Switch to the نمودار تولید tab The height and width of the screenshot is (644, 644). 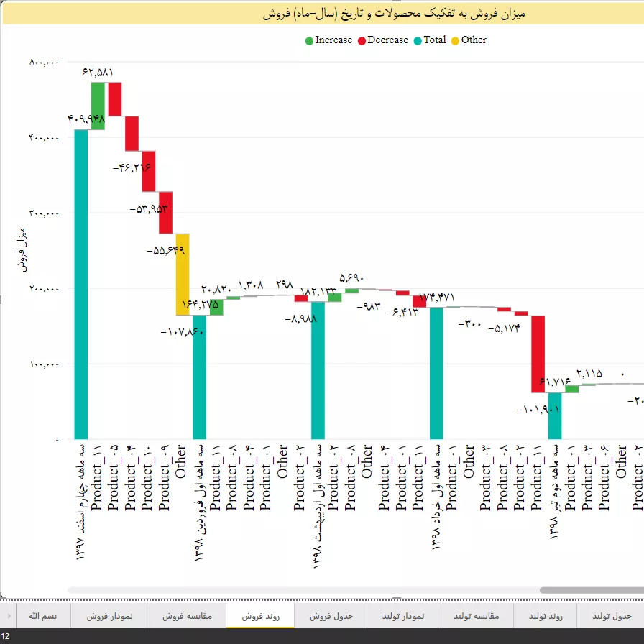(x=403, y=616)
